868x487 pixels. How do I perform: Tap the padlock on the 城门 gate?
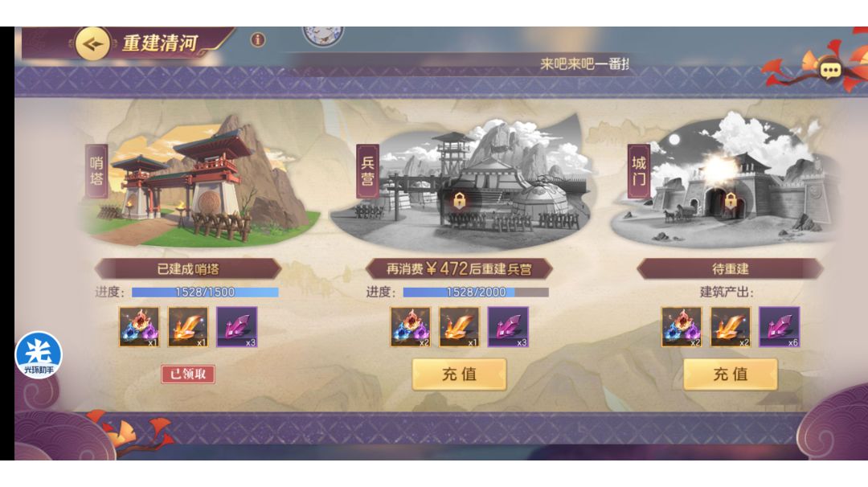pyautogui.click(x=731, y=201)
